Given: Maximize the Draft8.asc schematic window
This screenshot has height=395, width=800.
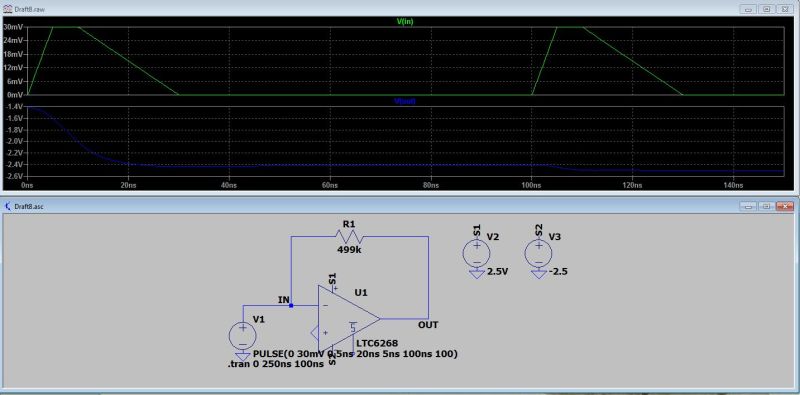Looking at the screenshot, I should [767, 206].
